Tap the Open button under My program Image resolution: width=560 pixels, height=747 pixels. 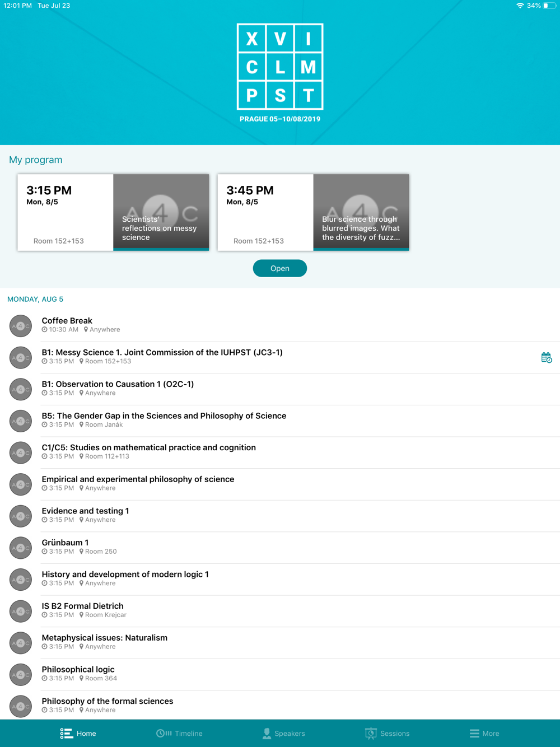[x=280, y=268]
